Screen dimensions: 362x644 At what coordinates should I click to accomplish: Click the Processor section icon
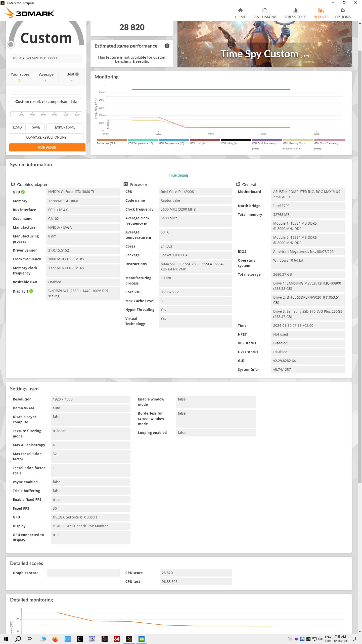coord(126,184)
